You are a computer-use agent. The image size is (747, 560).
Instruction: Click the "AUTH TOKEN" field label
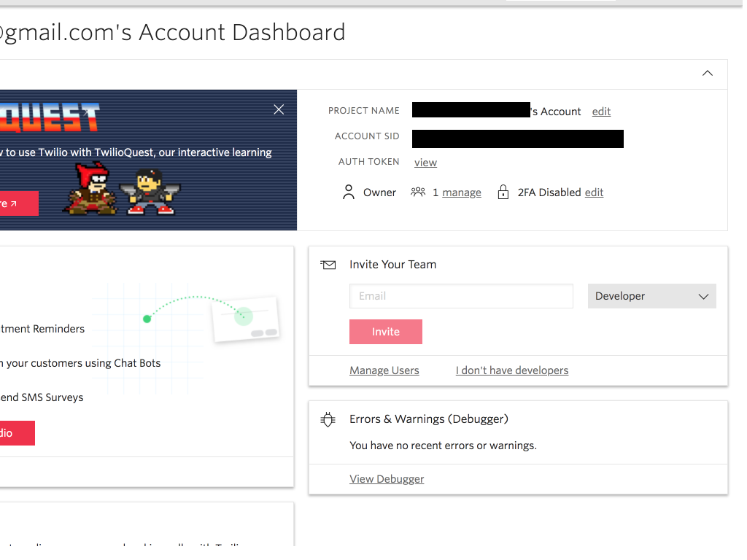(x=368, y=162)
